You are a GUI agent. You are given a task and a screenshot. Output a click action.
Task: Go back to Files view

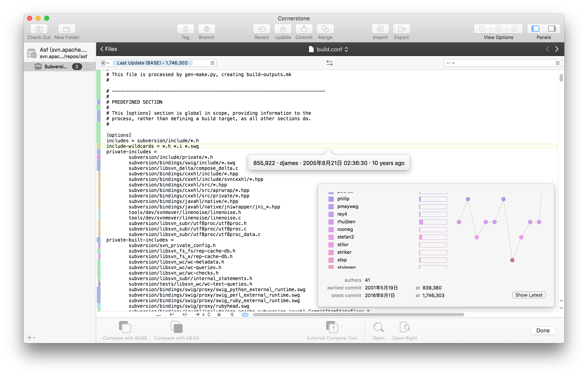[108, 49]
